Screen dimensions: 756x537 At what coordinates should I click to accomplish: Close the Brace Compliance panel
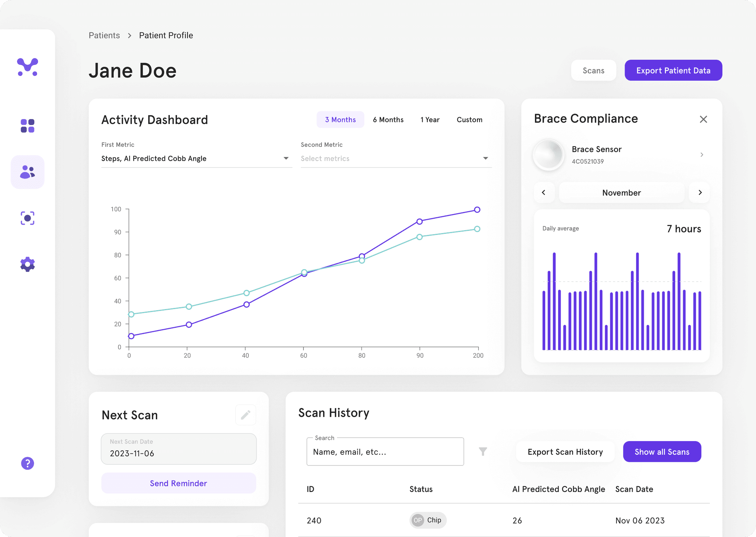pyautogui.click(x=703, y=119)
